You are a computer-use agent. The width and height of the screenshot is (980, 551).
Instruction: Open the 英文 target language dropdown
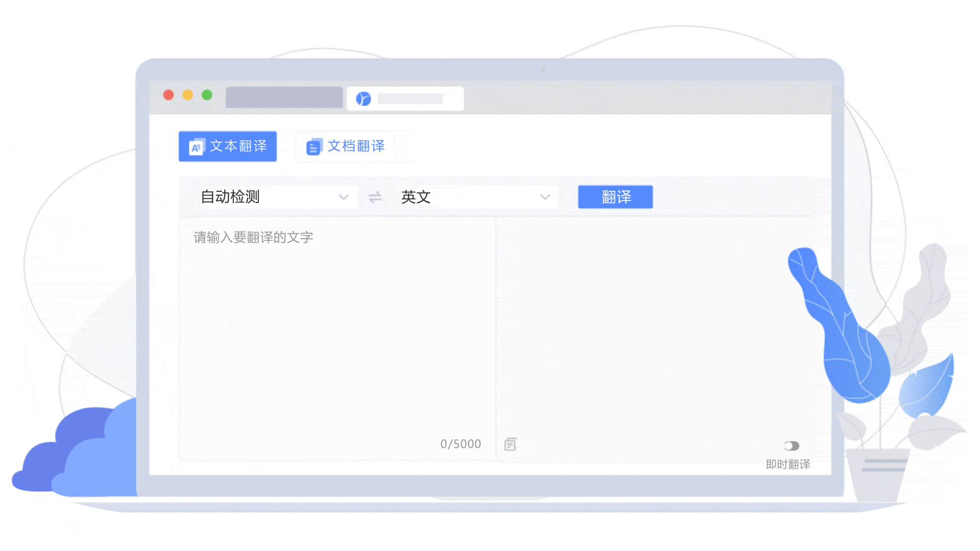coord(475,197)
